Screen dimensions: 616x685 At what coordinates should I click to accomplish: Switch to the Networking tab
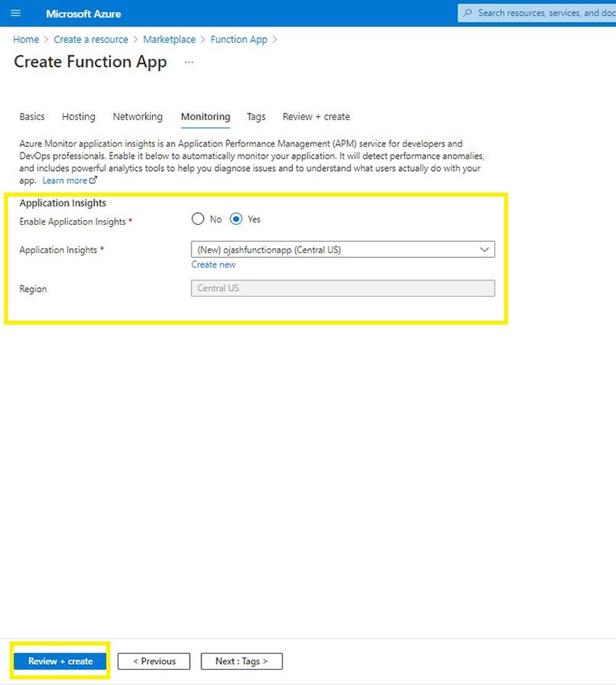tap(138, 117)
